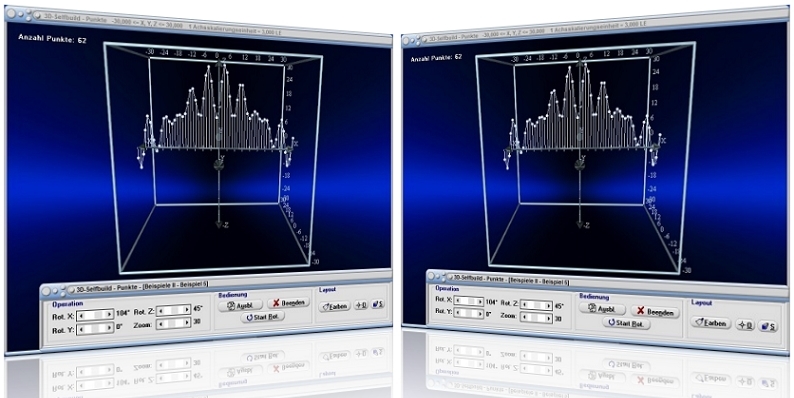
Task: Click Beenden with red X in right window
Action: (x=655, y=312)
